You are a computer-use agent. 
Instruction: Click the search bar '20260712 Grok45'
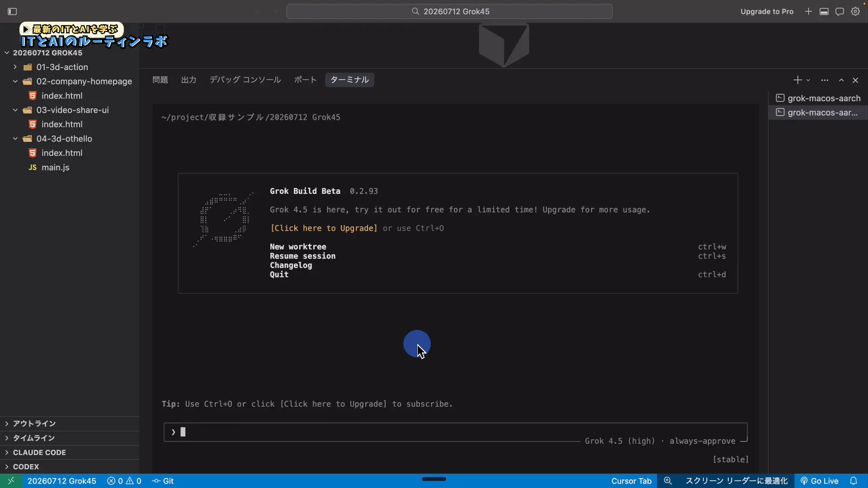pos(449,11)
